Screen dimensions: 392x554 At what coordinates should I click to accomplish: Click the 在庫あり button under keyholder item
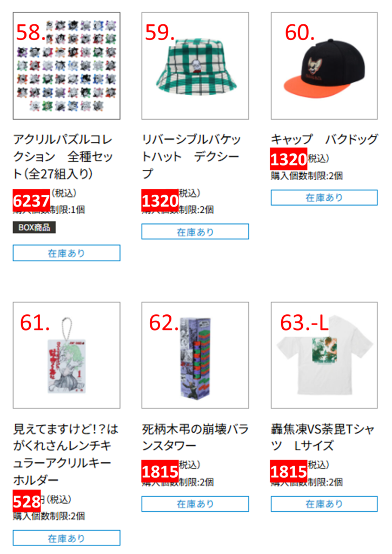pos(67,538)
